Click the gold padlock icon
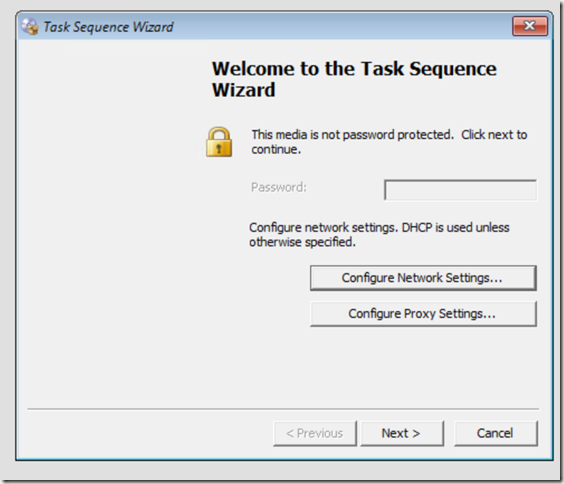 [219, 142]
